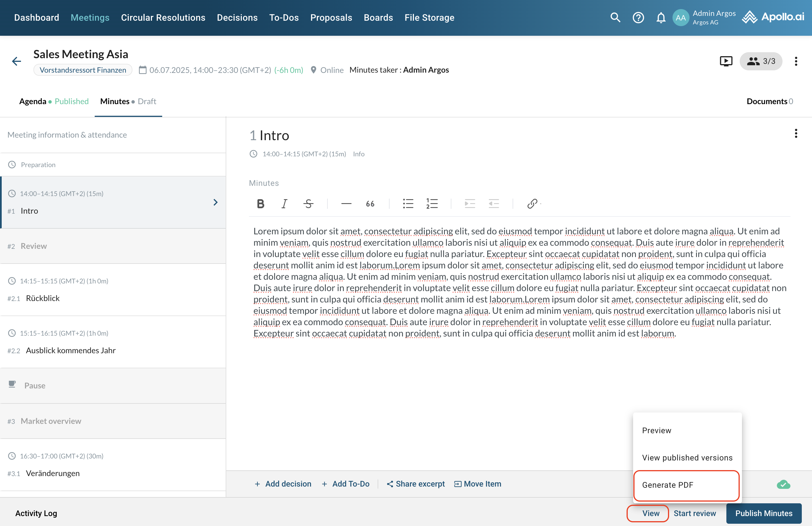Start presentation mode icon
Screen dimensions: 812x526
click(726, 61)
